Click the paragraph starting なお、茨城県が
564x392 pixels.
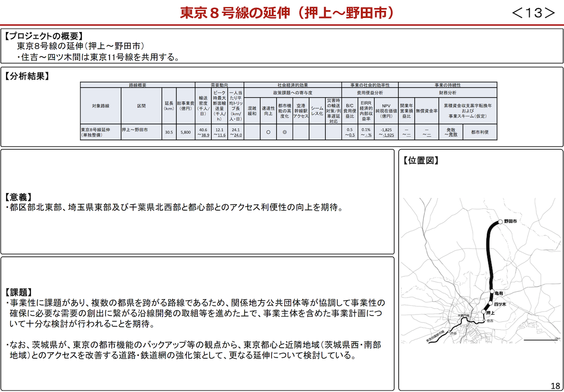click(193, 350)
